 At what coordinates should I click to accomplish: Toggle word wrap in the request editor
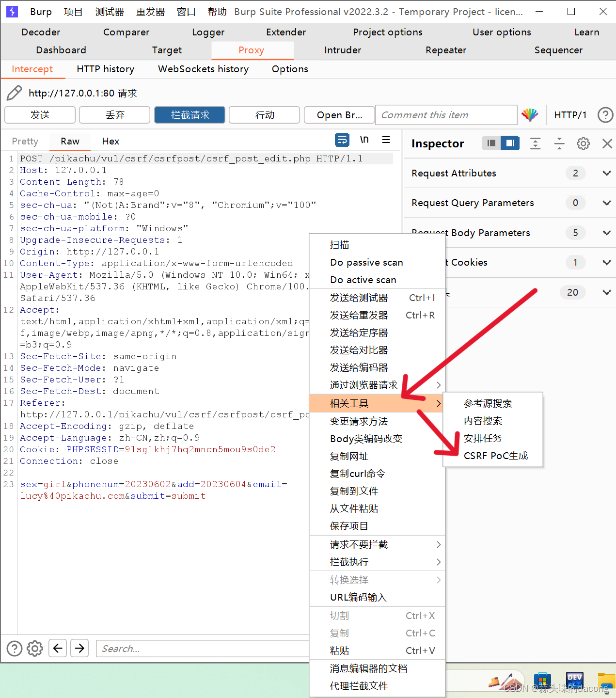tap(342, 140)
